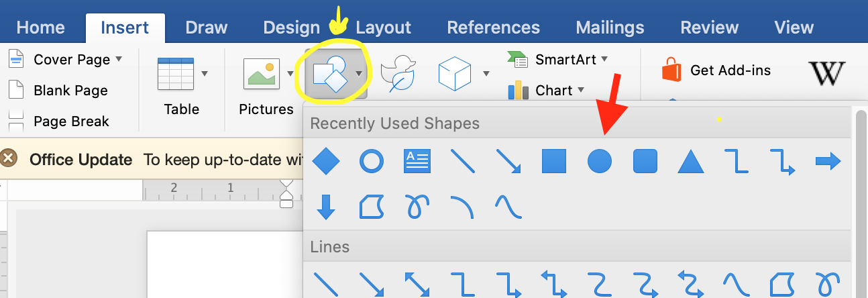868x298 pixels.
Task: Select the blue right arrow shape
Action: (828, 161)
